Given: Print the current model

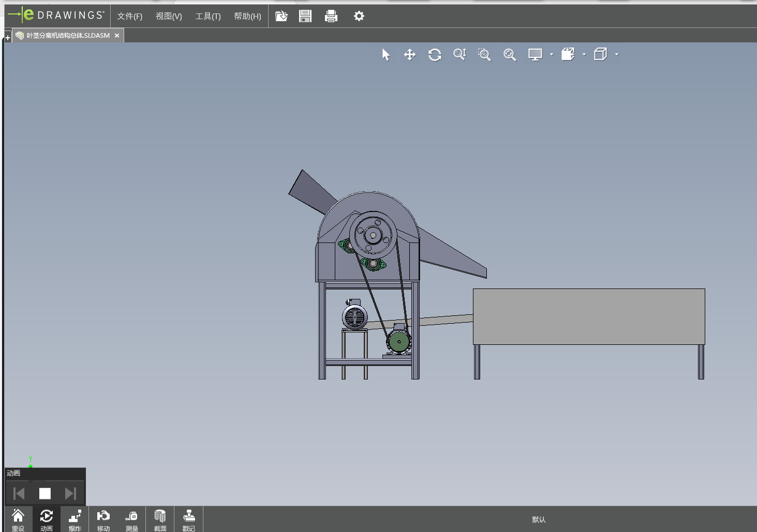Looking at the screenshot, I should 331,17.
